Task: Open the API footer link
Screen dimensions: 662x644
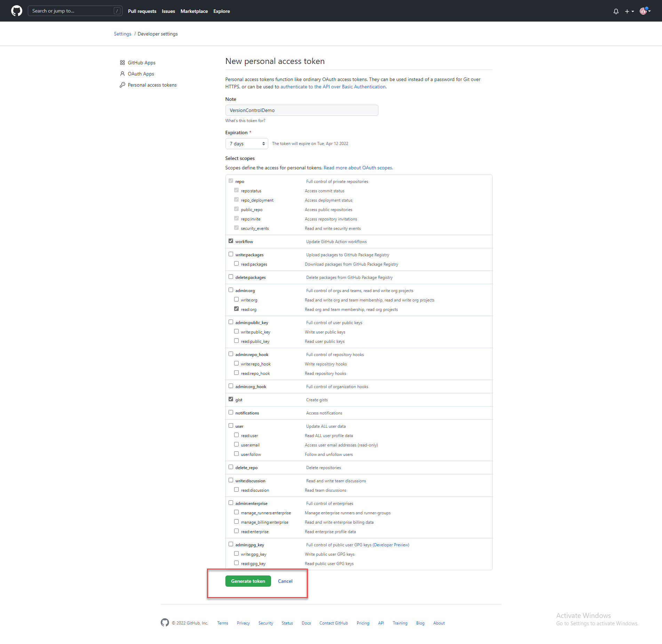Action: [x=381, y=623]
